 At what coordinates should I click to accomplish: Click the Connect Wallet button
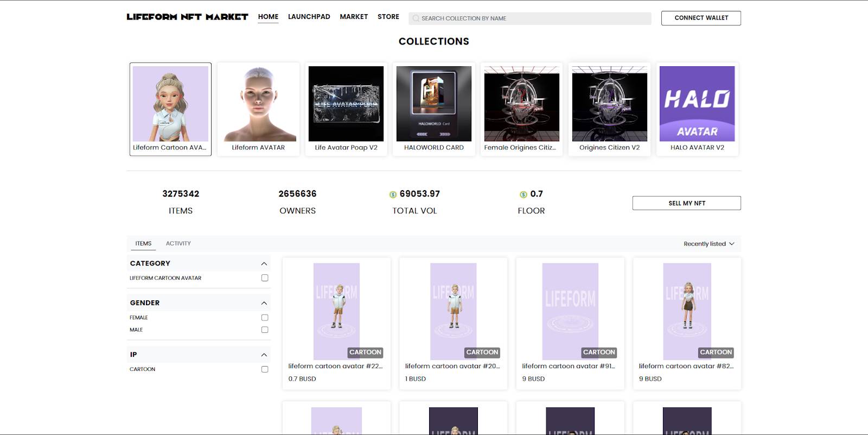[701, 18]
